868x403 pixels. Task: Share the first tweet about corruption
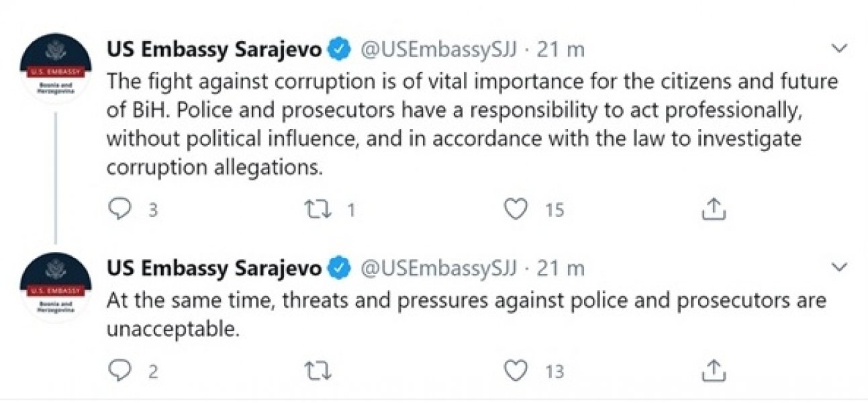[714, 210]
